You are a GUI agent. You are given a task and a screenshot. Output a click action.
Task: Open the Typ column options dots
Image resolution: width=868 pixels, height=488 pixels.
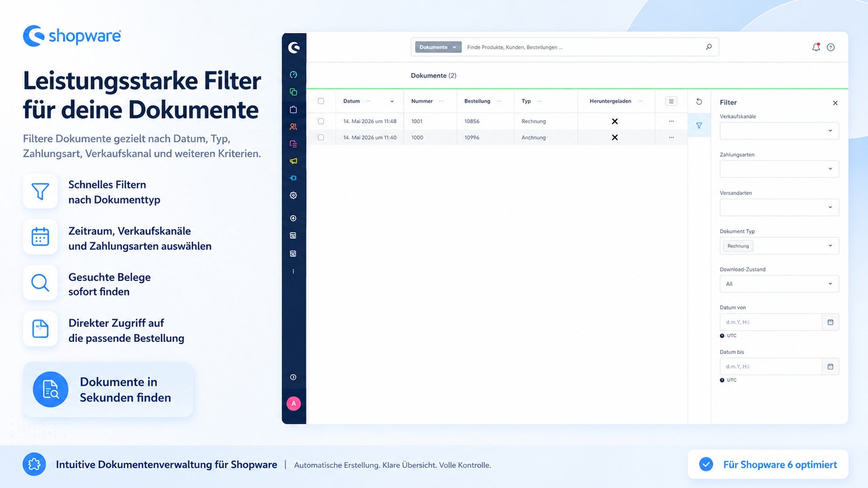point(540,101)
